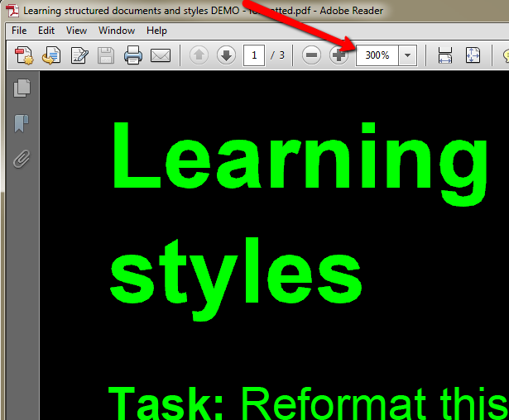The height and width of the screenshot is (420, 509).
Task: Click the Create PDF online icon
Action: [24, 55]
